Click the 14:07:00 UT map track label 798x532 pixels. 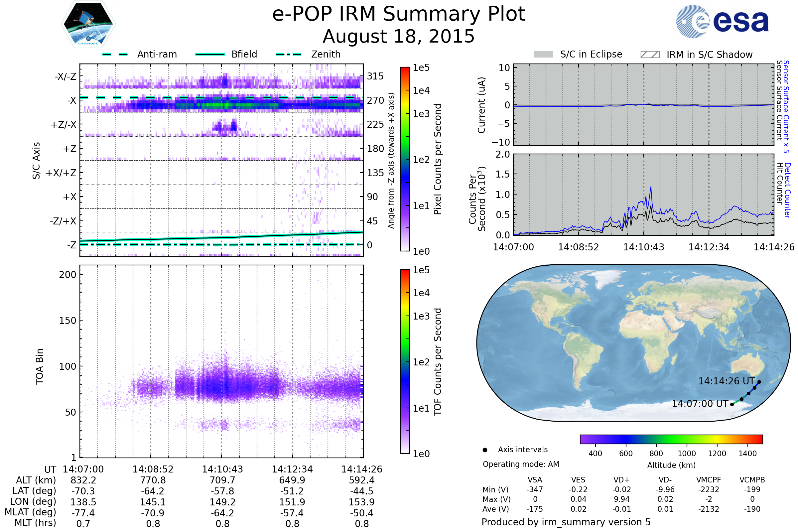(x=700, y=404)
